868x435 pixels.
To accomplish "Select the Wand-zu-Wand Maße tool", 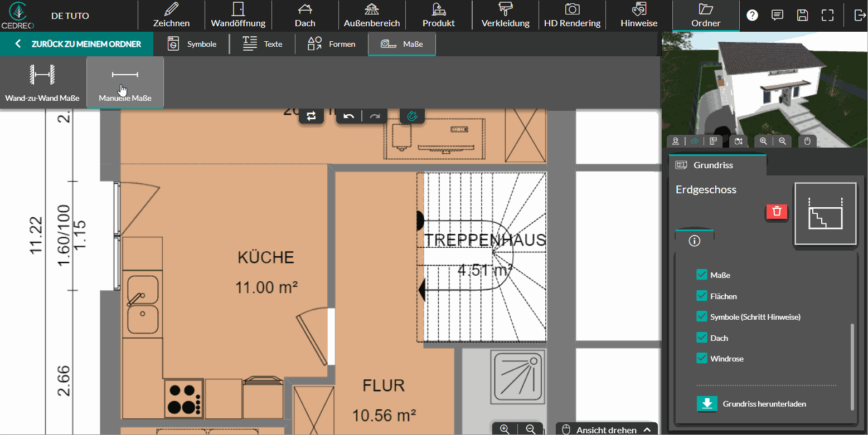I will click(x=42, y=82).
